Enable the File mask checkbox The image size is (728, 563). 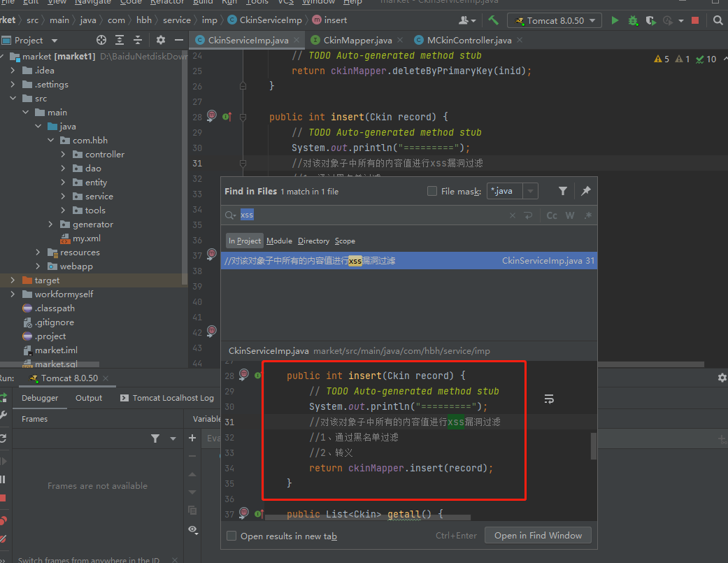(x=431, y=191)
